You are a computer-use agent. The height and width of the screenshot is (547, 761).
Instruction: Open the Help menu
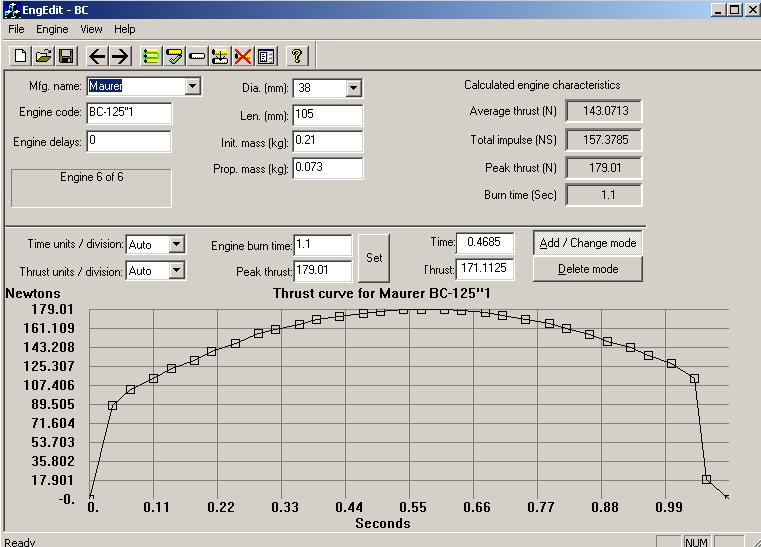tap(125, 29)
